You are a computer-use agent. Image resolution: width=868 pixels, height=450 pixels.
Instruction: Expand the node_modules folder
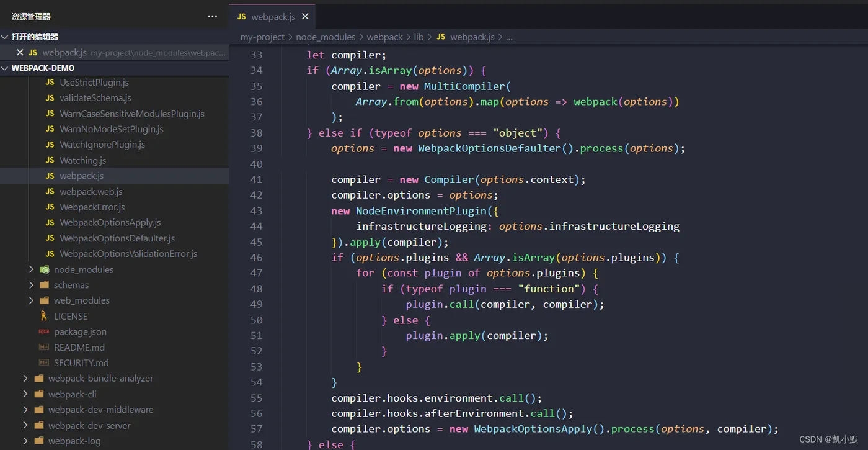[31, 269]
